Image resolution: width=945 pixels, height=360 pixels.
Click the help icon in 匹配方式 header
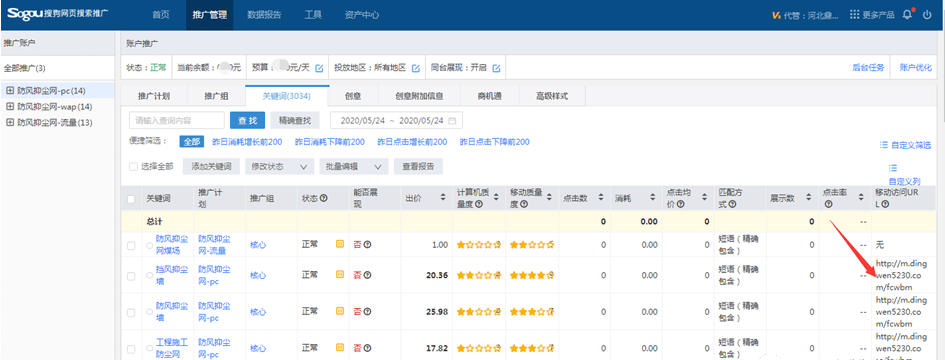pos(733,204)
